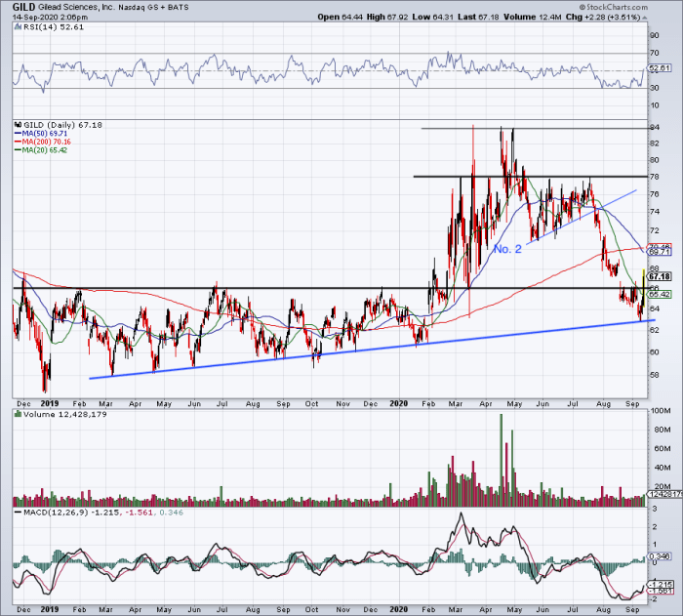Image resolution: width=683 pixels, height=616 pixels.
Task: Click the 69.71 MA(50) price tag on right axis
Action: 660,252
